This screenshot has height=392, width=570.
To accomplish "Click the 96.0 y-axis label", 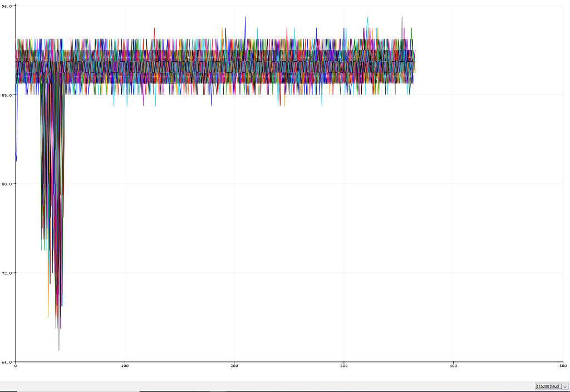I will click(8, 6).
